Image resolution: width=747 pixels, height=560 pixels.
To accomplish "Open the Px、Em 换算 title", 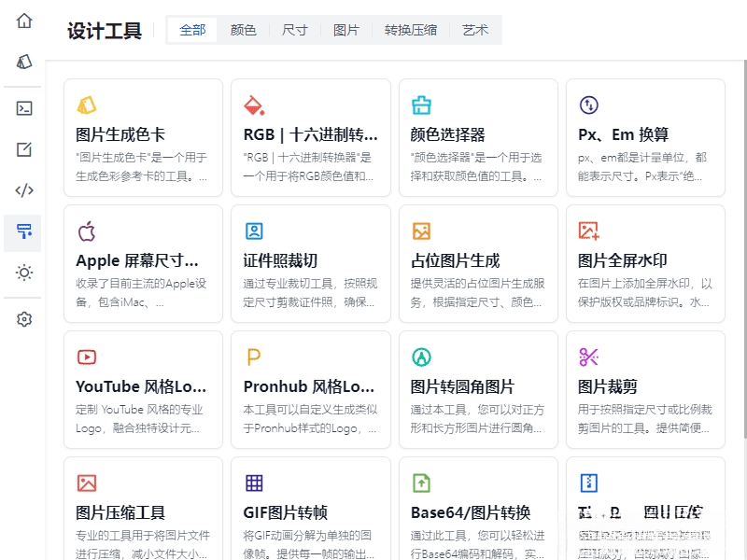I will (x=623, y=134).
